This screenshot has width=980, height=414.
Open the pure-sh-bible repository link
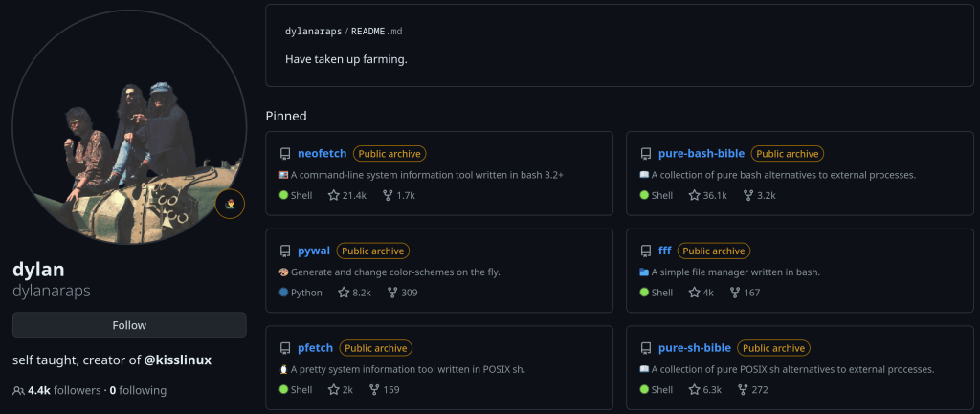[x=695, y=348]
